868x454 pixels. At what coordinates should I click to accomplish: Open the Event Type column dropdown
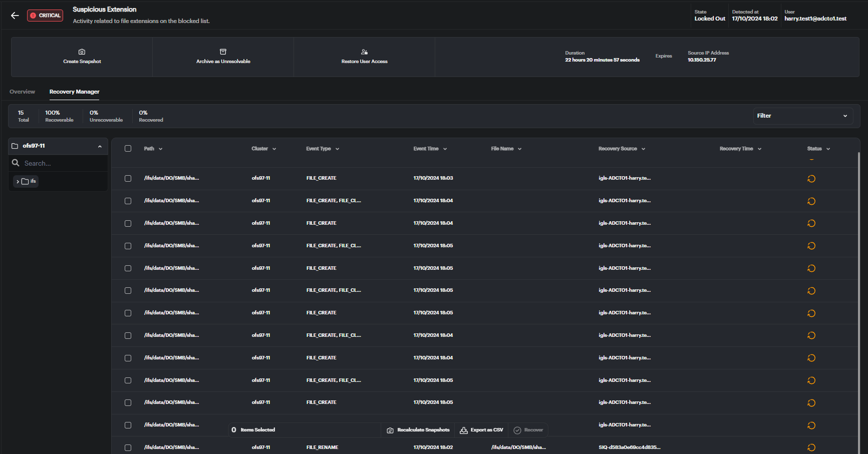click(x=338, y=149)
